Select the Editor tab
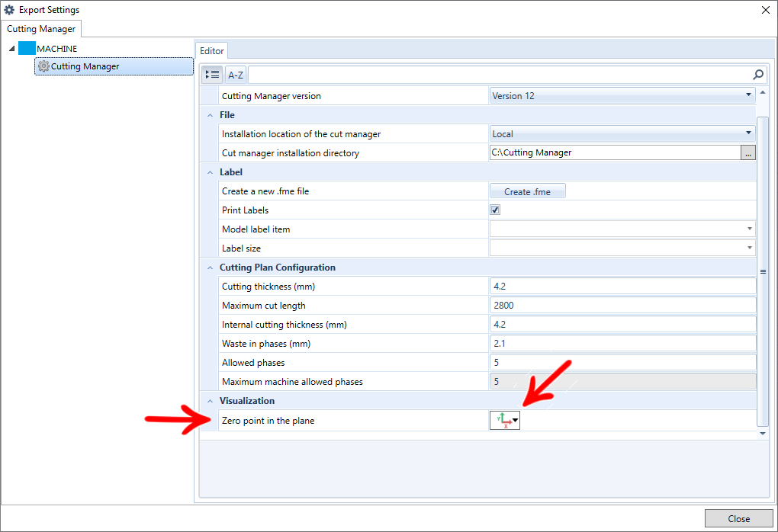Screen dimensions: 778x532 point(212,51)
